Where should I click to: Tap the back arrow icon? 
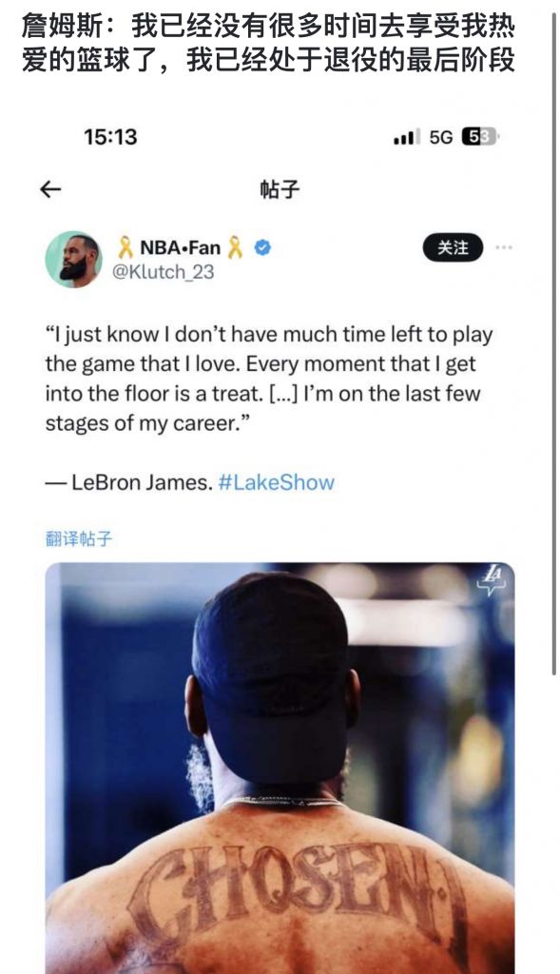[50, 189]
